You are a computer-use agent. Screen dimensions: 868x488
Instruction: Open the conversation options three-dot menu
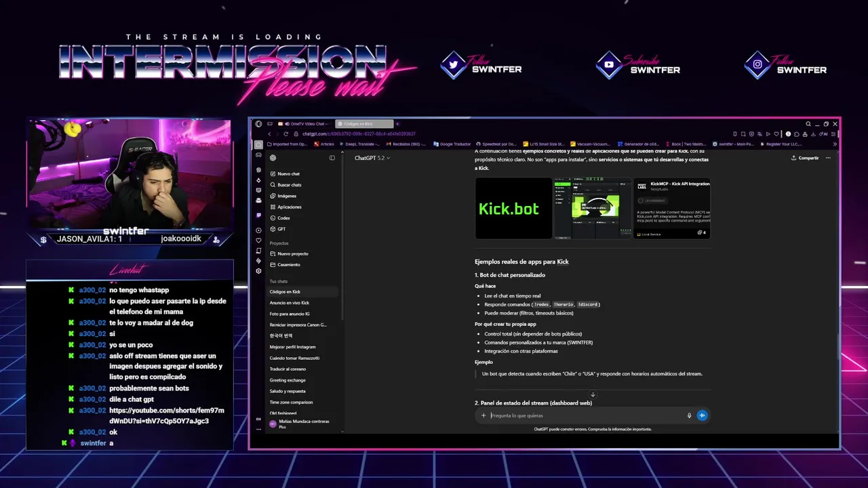pos(828,158)
